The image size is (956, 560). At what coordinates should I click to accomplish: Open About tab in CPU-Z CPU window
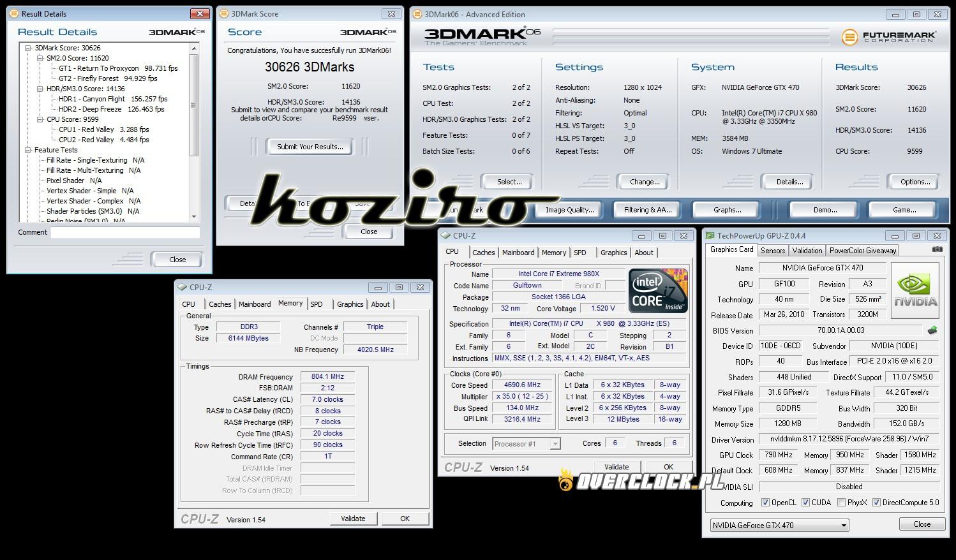[x=644, y=253]
